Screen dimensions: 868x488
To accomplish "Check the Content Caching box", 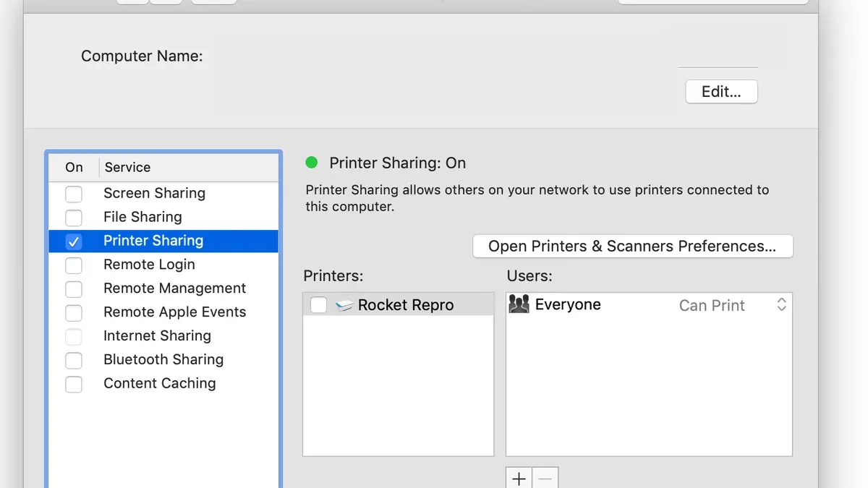I will [74, 385].
